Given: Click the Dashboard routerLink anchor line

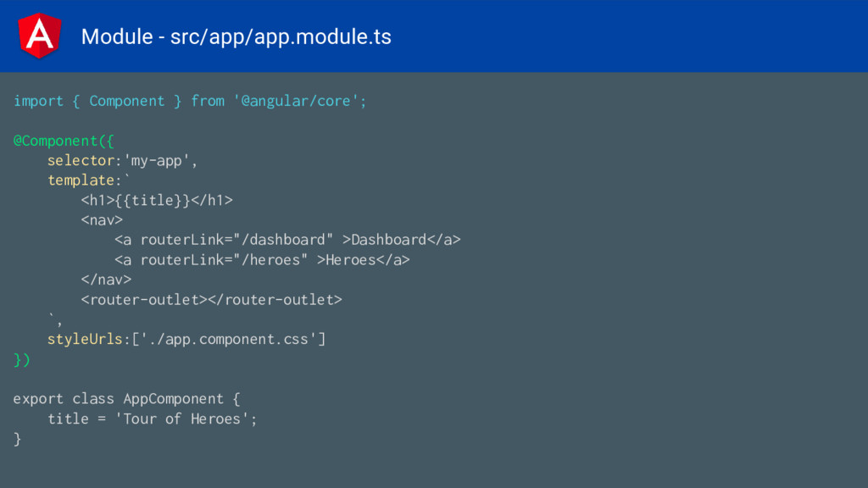Looking at the screenshot, I should point(287,240).
